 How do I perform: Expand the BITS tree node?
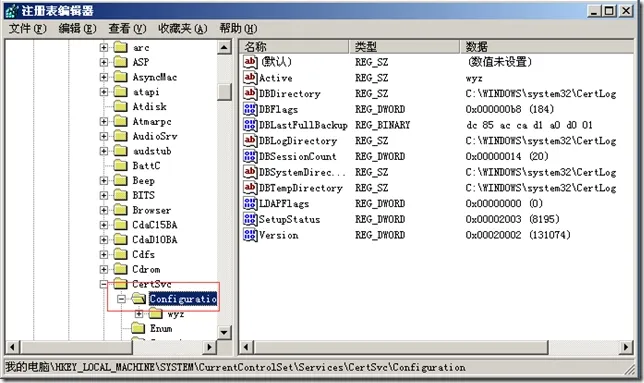pyautogui.click(x=104, y=195)
